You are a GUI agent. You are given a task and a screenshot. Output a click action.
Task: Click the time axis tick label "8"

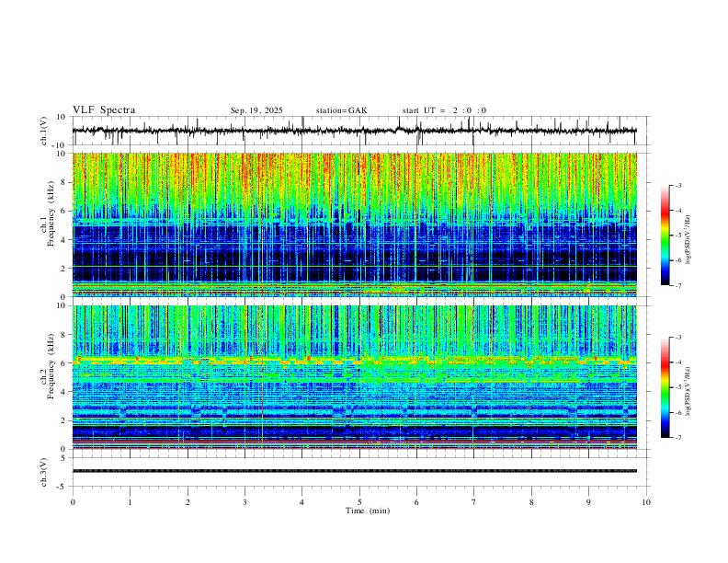tap(531, 502)
